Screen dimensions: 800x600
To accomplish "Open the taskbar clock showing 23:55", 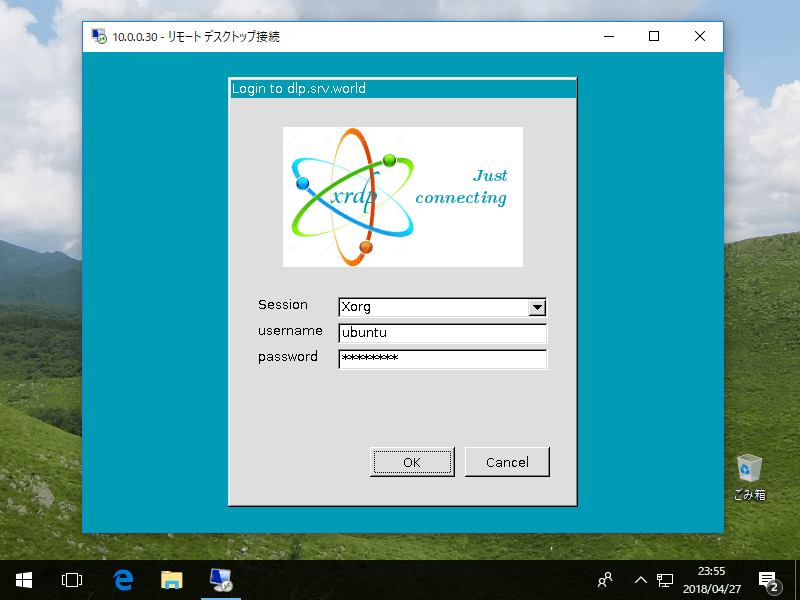I will point(712,580).
